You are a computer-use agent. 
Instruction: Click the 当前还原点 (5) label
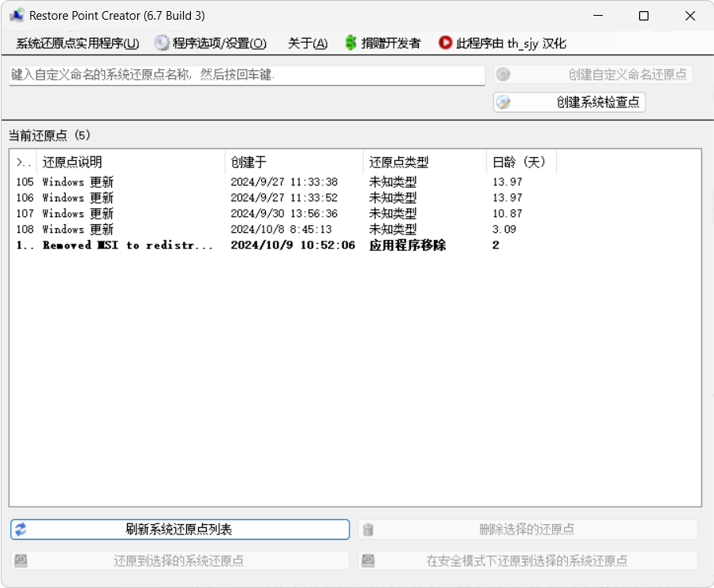[50, 135]
